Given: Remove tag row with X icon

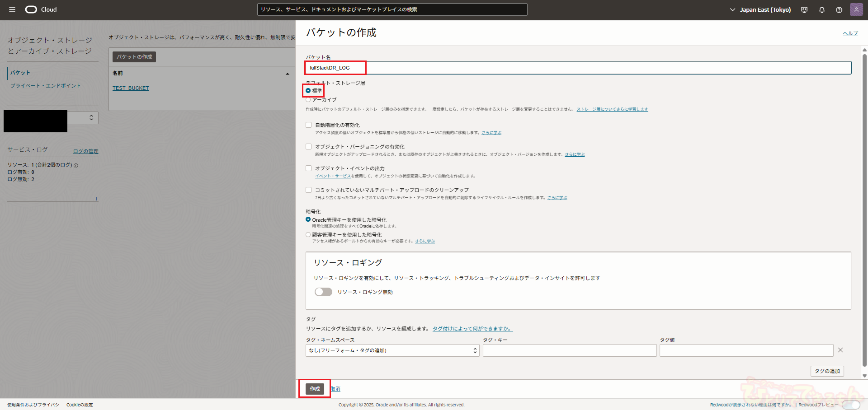Looking at the screenshot, I should pos(840,350).
